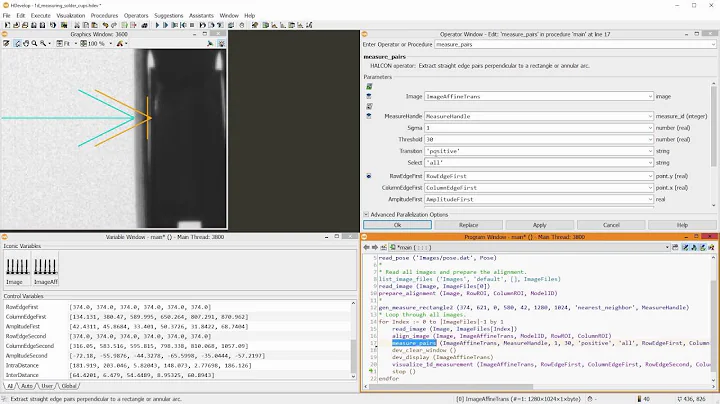Viewport: 720px width, 404px height.
Task: Expand the Sigma value dropdown
Action: click(x=650, y=128)
